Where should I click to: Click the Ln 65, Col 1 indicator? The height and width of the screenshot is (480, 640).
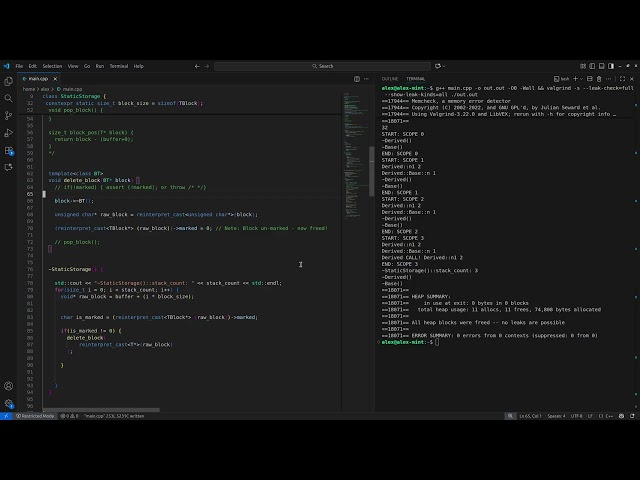pos(530,416)
